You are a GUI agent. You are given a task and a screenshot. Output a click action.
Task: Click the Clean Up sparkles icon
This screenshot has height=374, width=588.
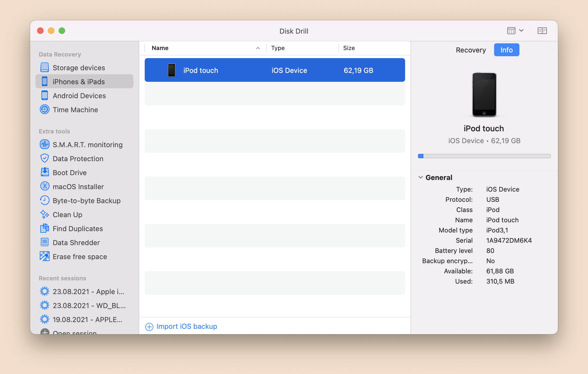click(45, 214)
